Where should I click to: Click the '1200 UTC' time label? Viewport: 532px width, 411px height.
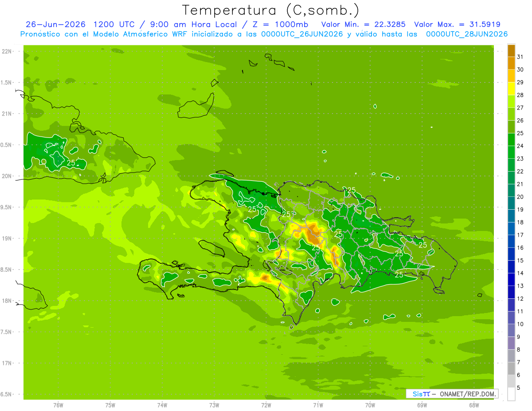[114, 24]
